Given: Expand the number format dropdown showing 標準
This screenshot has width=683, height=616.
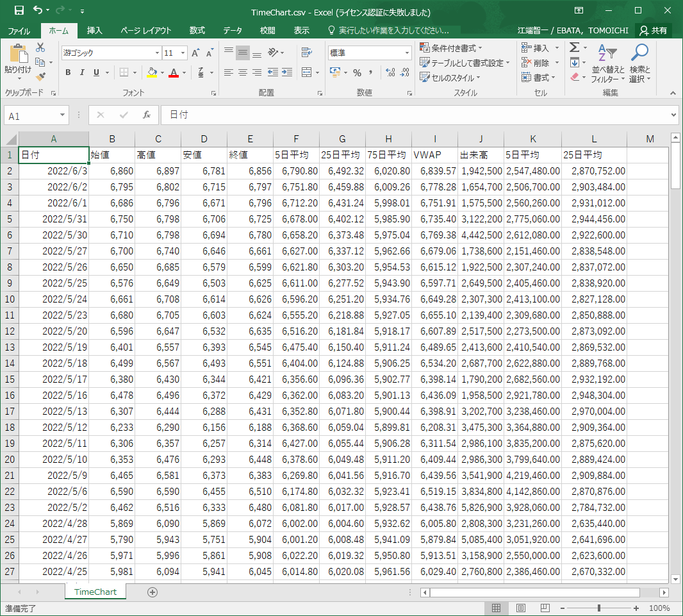Looking at the screenshot, I should click(x=407, y=53).
